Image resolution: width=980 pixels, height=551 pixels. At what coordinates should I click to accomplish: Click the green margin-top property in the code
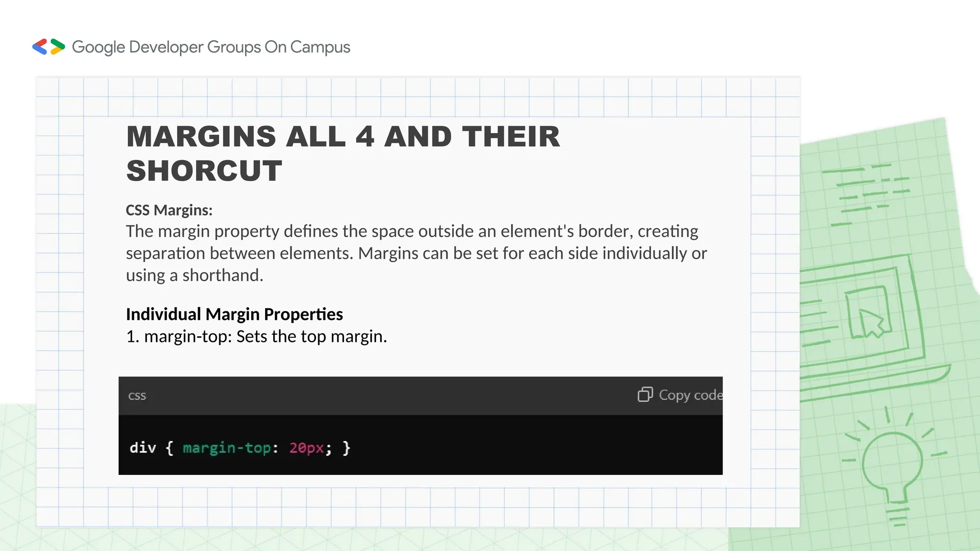[226, 448]
